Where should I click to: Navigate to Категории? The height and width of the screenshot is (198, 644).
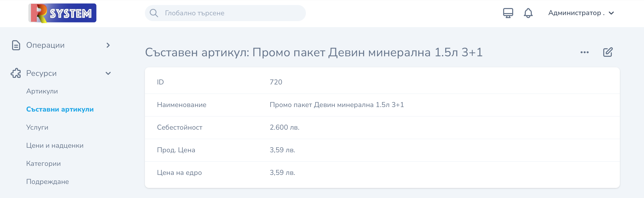point(44,164)
